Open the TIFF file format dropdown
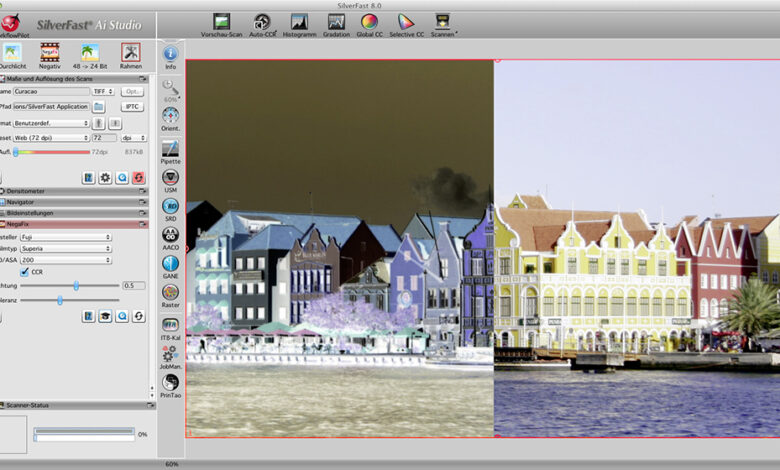Screen dimensions: 780x470 [x=102, y=91]
